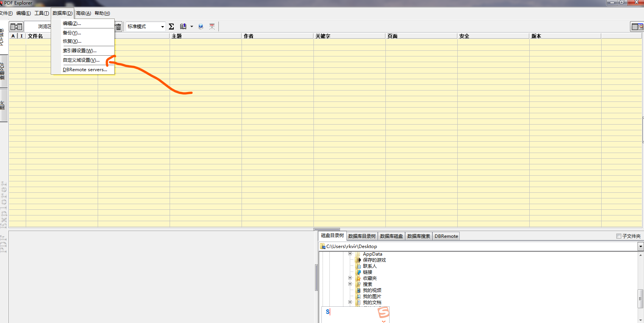
Task: Expand the AppData folder node
Action: click(x=350, y=254)
